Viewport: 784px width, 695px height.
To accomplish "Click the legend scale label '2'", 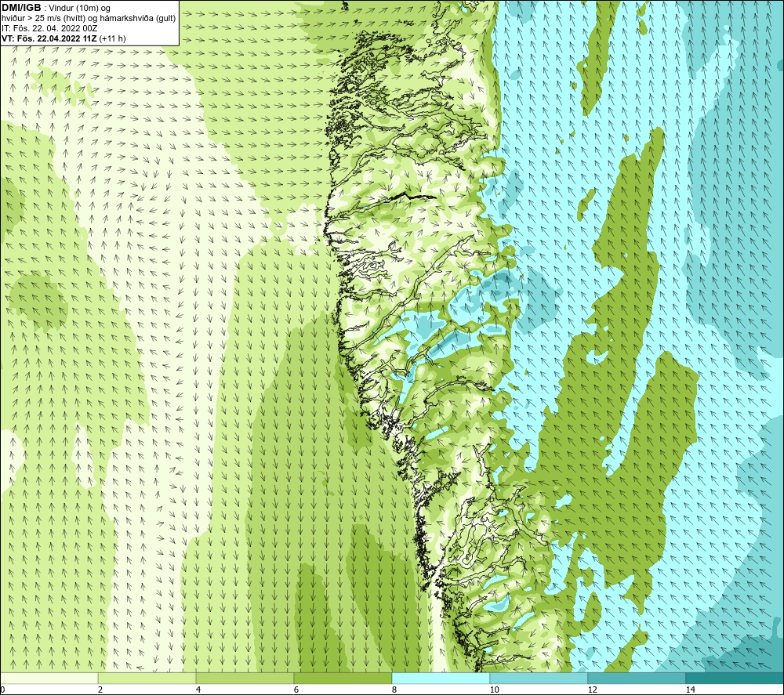I will coord(100,690).
